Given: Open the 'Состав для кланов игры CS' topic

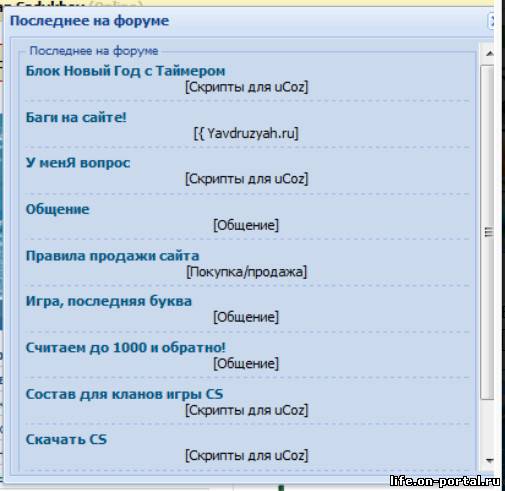Looking at the screenshot, I should coord(124,394).
